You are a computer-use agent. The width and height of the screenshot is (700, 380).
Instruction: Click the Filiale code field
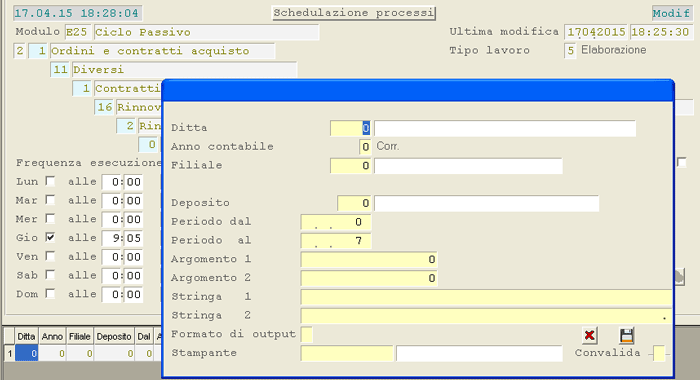[350, 166]
